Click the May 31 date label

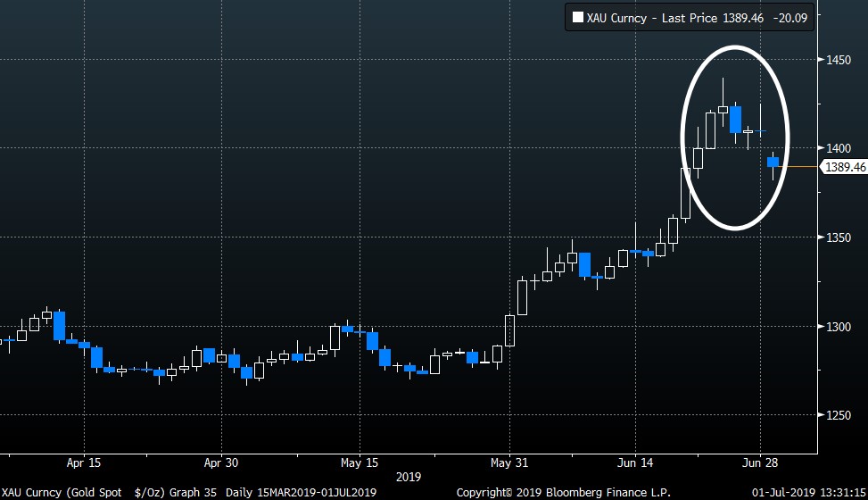[x=509, y=462]
